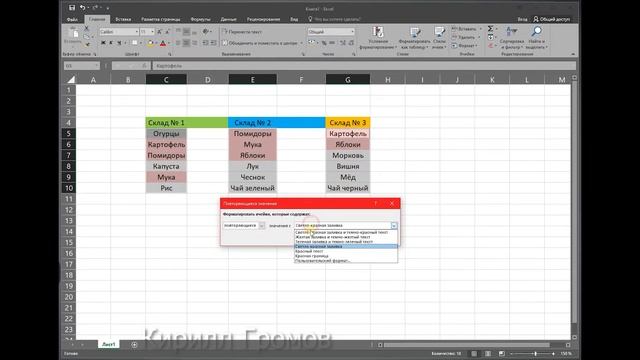Click cell containing Морковь
The height and width of the screenshot is (360, 640).
(x=348, y=155)
